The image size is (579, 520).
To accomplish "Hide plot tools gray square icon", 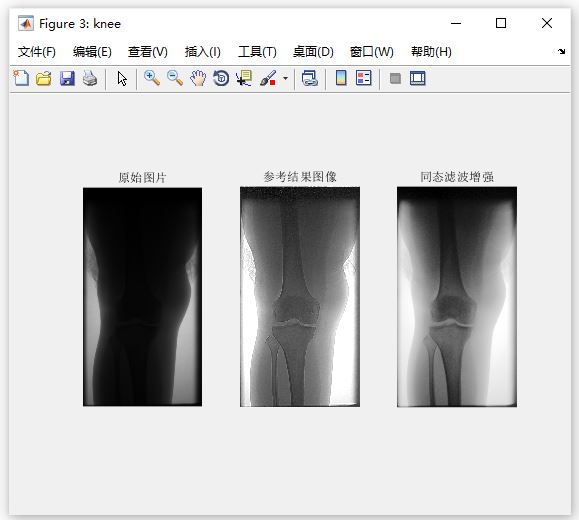I will point(395,78).
